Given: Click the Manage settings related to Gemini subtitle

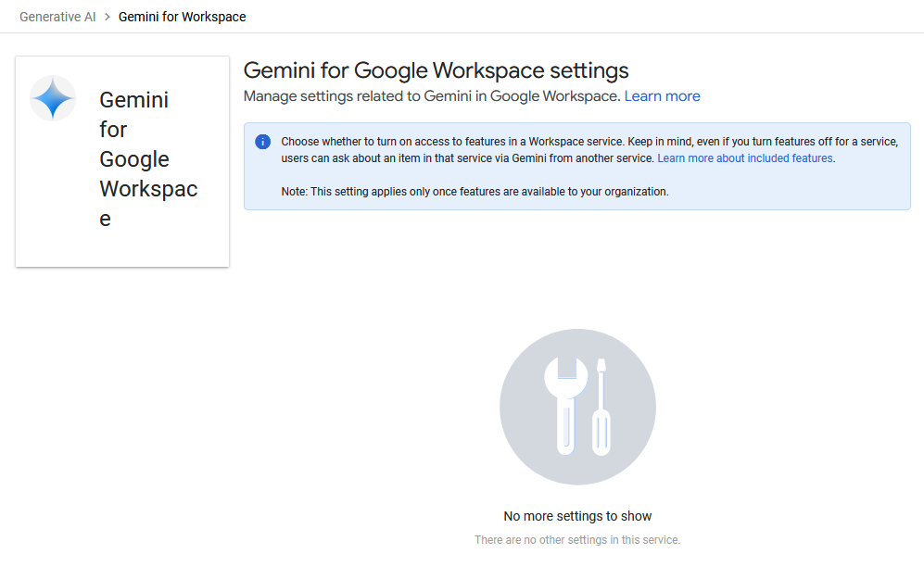Looking at the screenshot, I should click(x=432, y=96).
